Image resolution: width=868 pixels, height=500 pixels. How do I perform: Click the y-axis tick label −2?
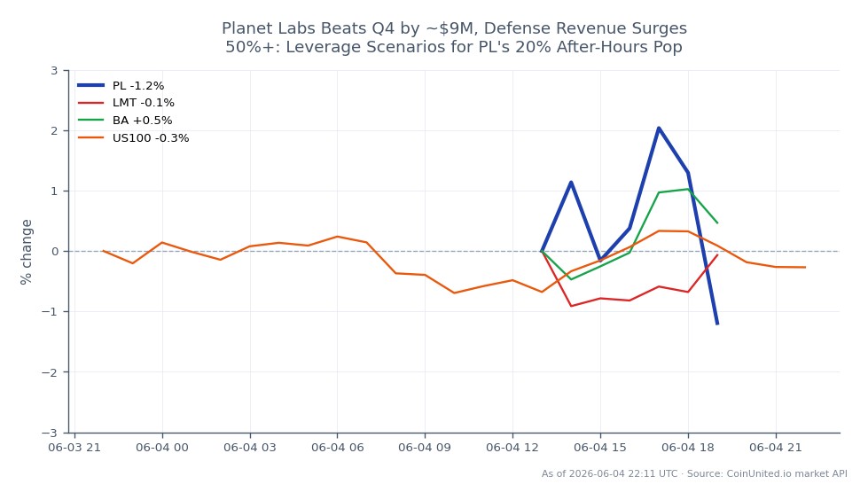(x=50, y=372)
